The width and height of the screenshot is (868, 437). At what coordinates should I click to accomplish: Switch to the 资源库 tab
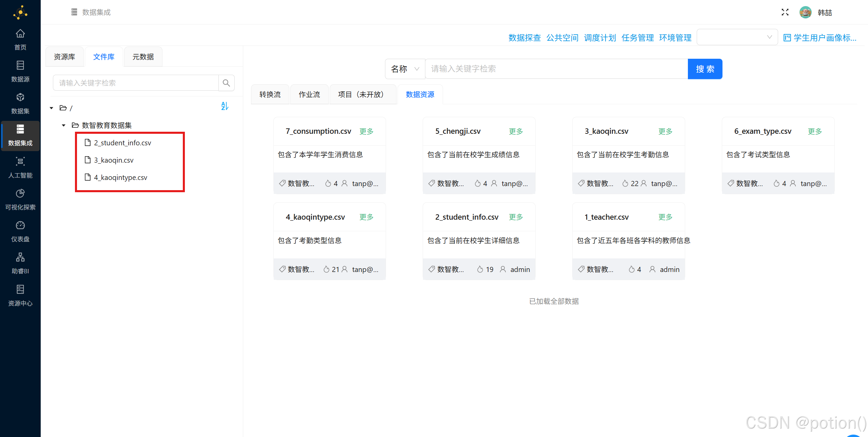click(64, 57)
